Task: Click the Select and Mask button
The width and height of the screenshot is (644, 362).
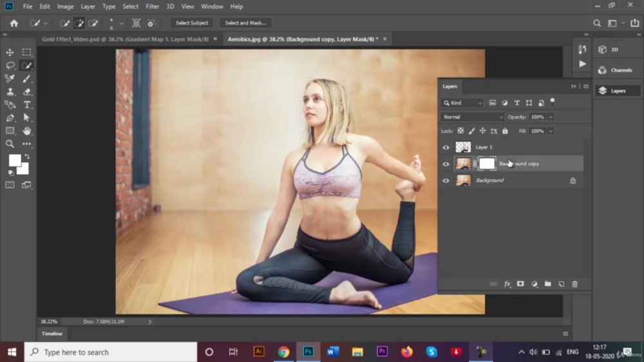Action: 245,23
